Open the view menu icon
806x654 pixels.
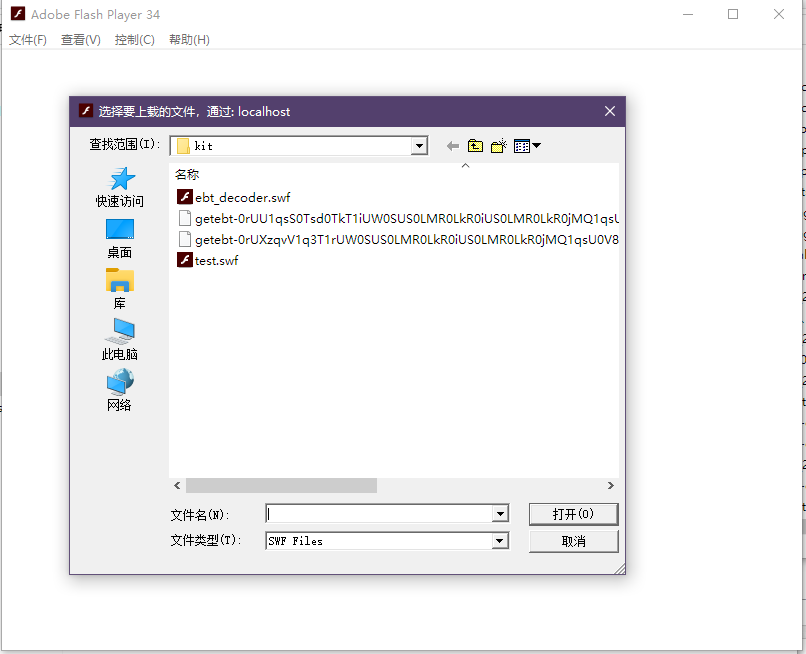pyautogui.click(x=527, y=146)
